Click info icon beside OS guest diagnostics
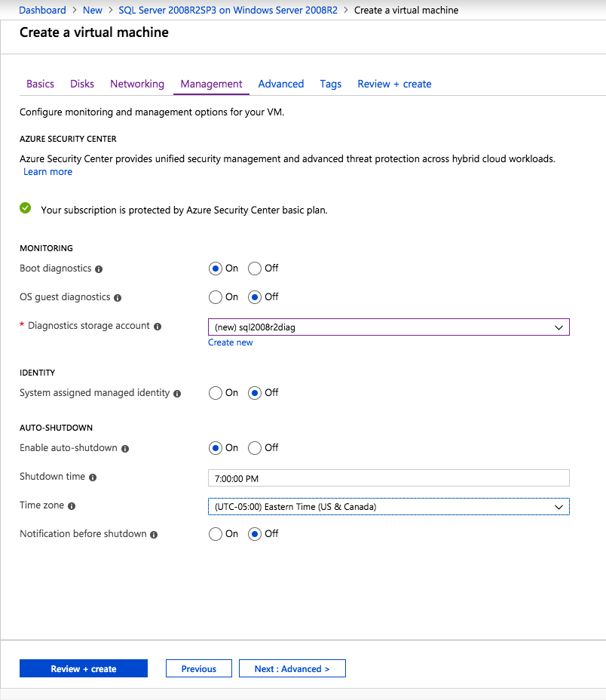606x700 pixels. [118, 297]
